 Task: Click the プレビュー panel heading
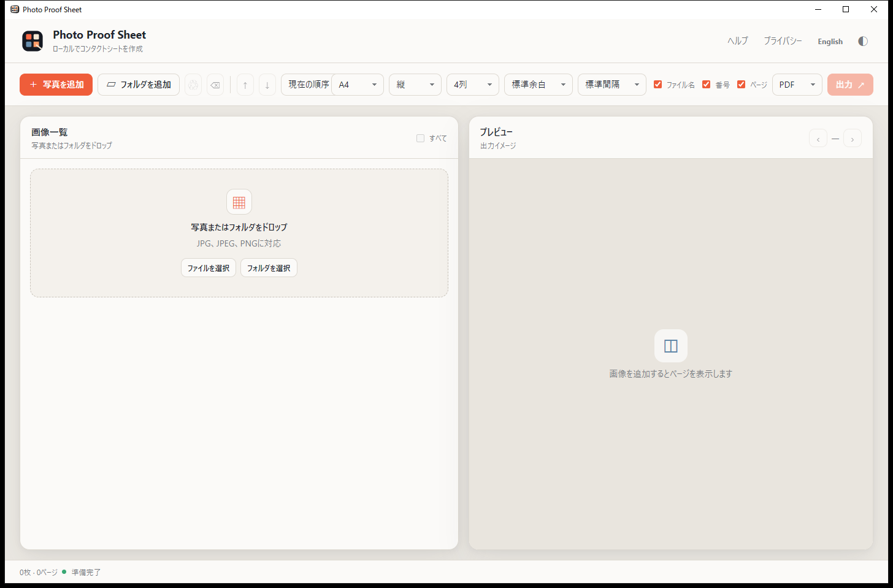point(496,132)
